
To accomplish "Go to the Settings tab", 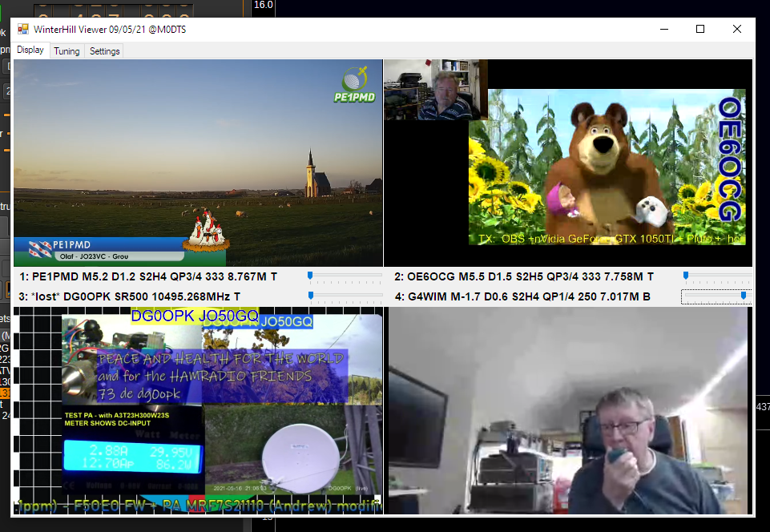I will [105, 51].
